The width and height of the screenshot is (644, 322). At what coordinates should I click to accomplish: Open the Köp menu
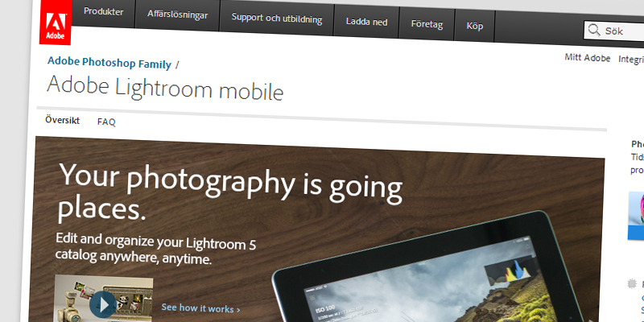(x=474, y=26)
